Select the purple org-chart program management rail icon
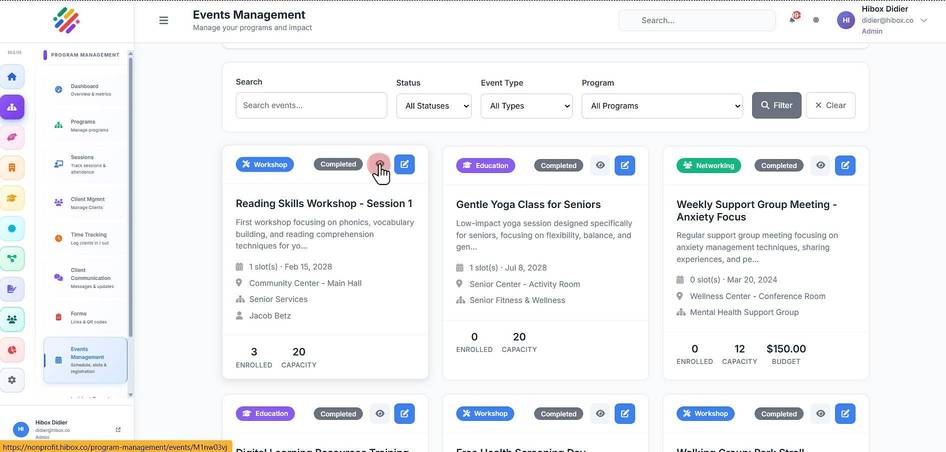 pyautogui.click(x=12, y=107)
